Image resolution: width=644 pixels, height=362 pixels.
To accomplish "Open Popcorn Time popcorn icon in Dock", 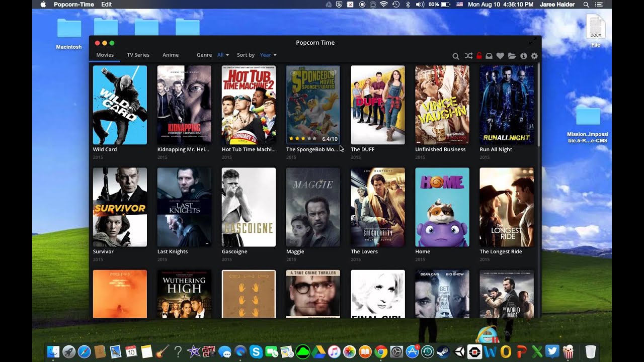I will click(568, 352).
